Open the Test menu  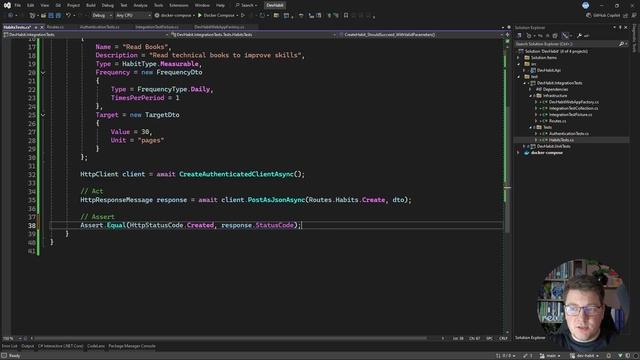[x=124, y=5]
